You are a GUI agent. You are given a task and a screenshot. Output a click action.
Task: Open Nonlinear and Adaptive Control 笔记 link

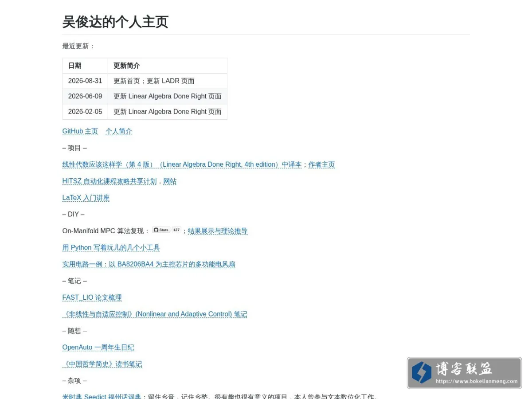tap(155, 314)
